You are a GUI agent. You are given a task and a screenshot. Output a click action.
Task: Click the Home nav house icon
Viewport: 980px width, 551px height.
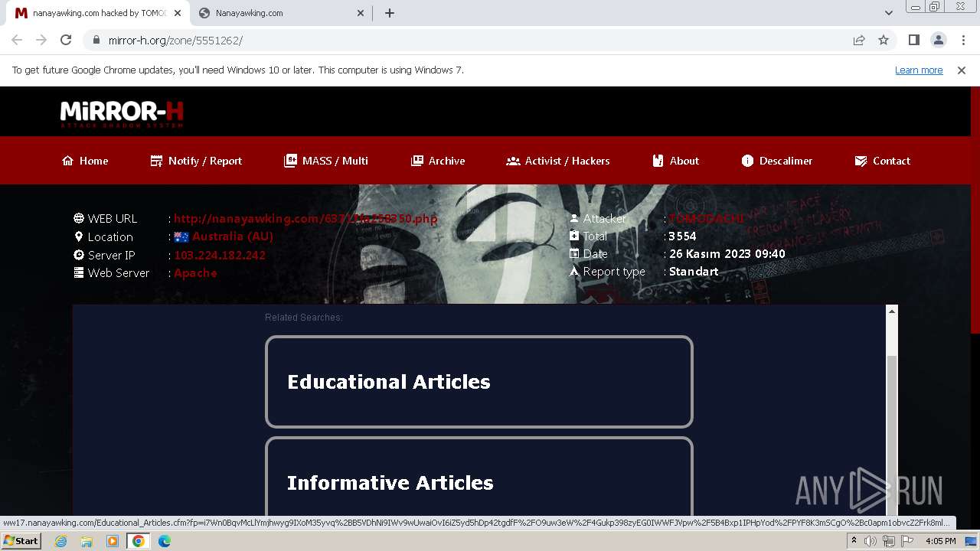[x=68, y=161]
